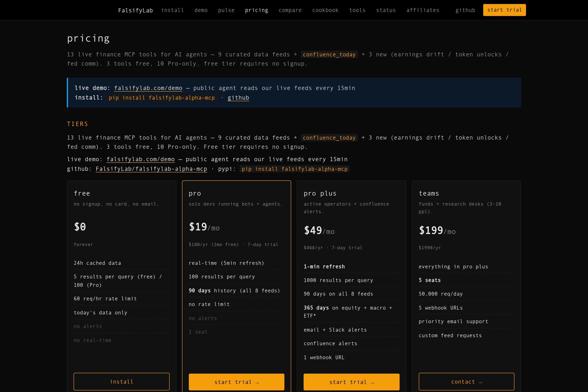Check the status nav item
Screen dimensions: 588x392
(386, 10)
